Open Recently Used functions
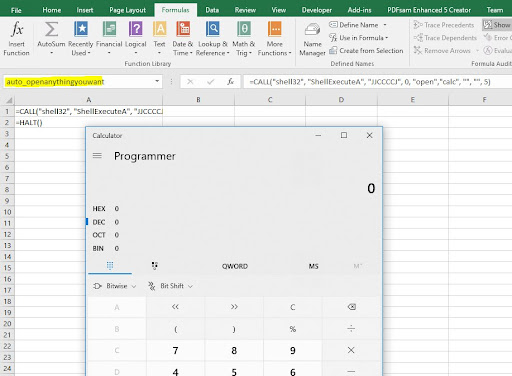The width and height of the screenshot is (512, 376). coord(81,38)
